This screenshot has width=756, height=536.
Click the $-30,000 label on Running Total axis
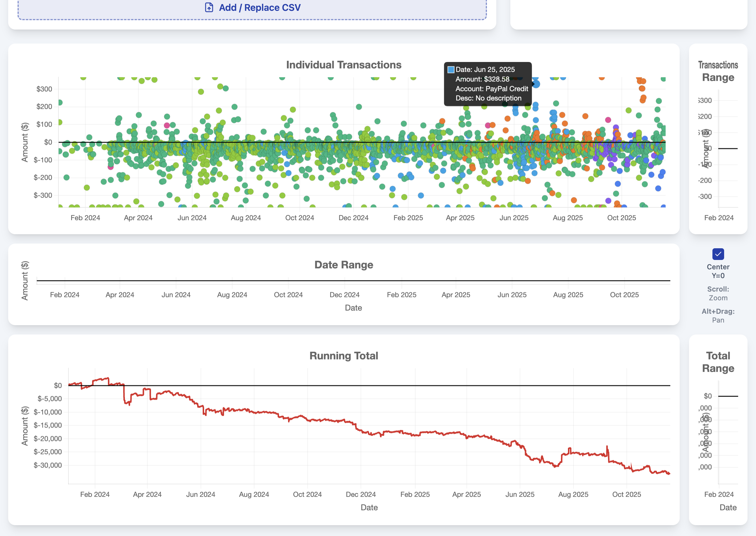[x=48, y=465]
